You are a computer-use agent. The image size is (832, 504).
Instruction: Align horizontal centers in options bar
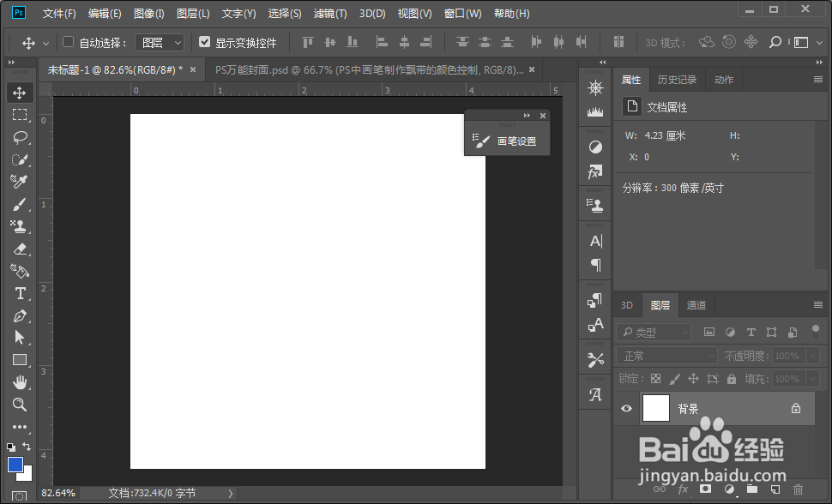point(404,42)
